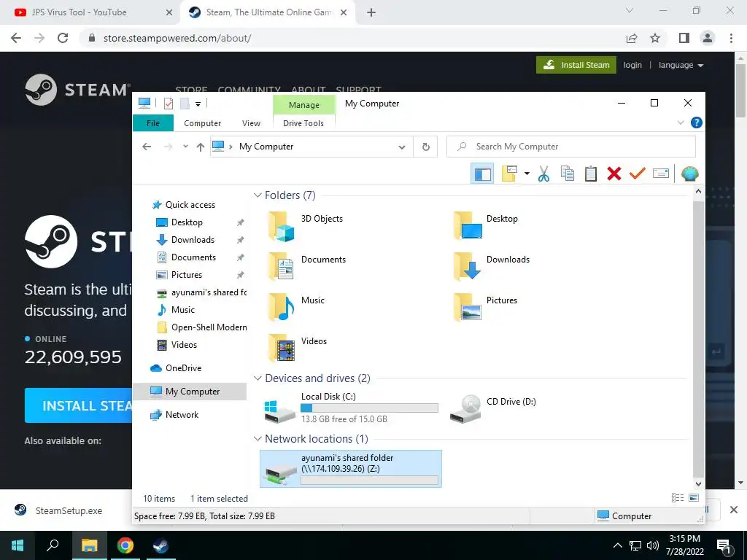Open the quick access toolbar customize dropdown

[198, 104]
